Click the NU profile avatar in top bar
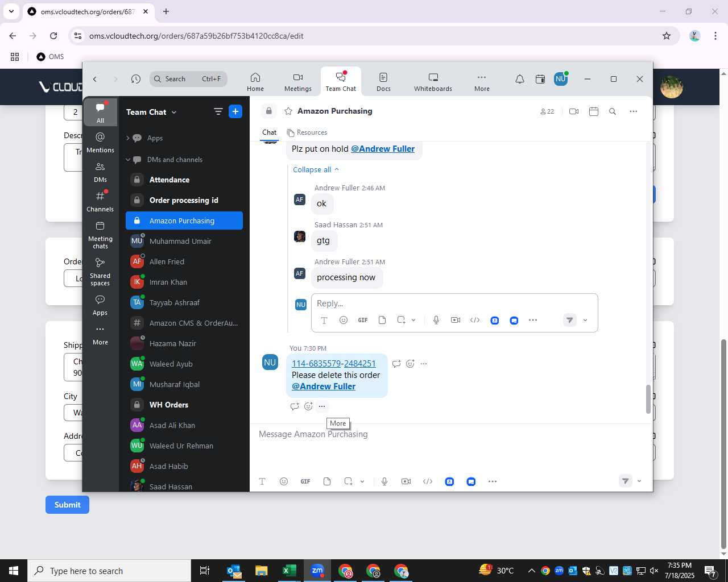728x582 pixels. 561,79
